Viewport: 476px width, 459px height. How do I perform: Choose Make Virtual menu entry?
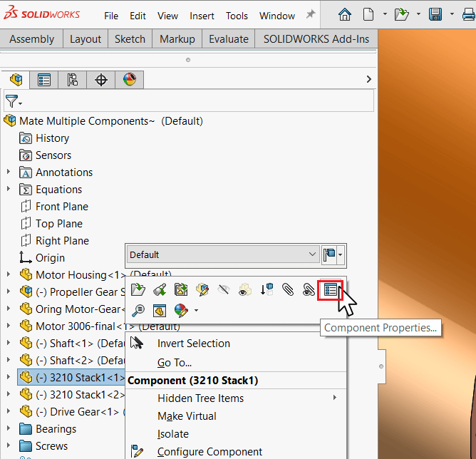click(x=236, y=416)
